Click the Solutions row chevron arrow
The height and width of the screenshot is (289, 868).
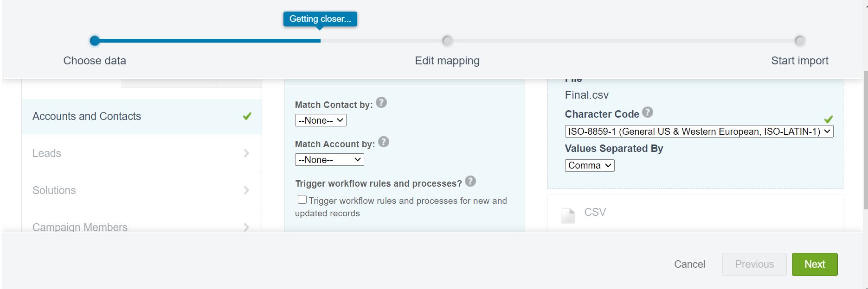tap(246, 190)
